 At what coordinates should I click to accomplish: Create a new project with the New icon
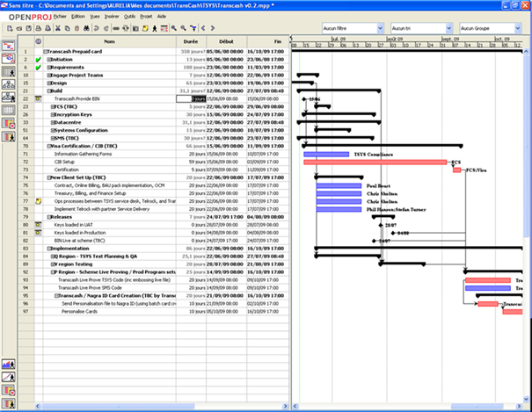click(10, 28)
